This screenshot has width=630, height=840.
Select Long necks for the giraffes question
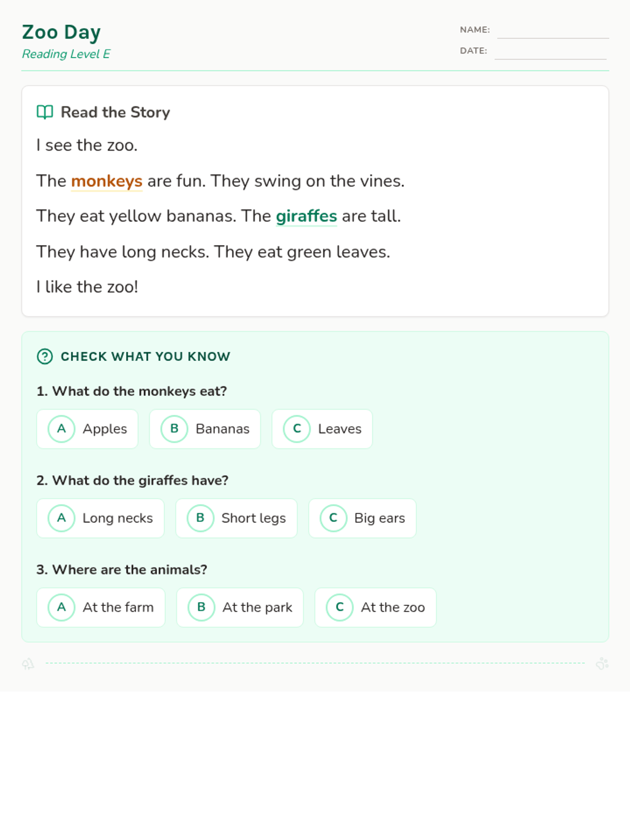click(x=100, y=518)
